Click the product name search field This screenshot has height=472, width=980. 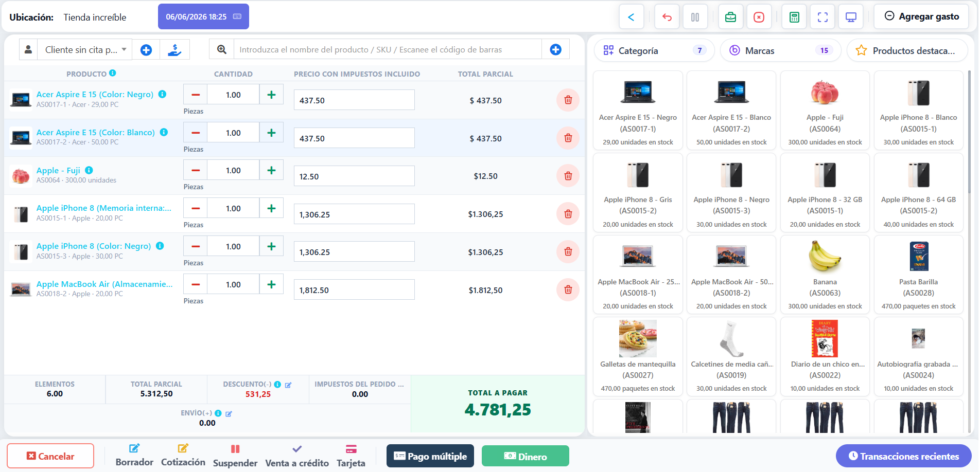click(x=388, y=49)
